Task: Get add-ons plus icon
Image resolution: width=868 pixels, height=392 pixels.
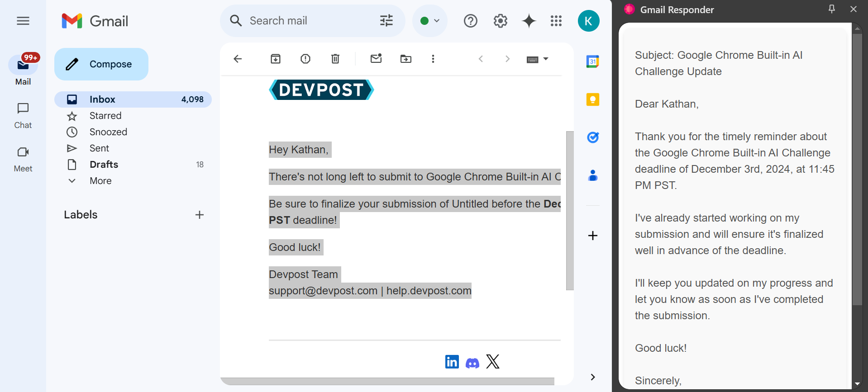Action: point(593,236)
